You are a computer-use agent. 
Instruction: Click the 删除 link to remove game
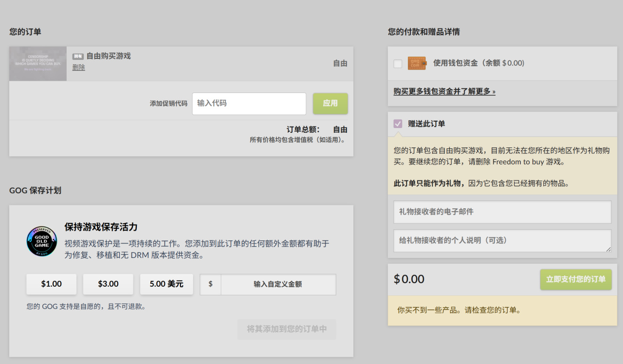[x=78, y=68]
